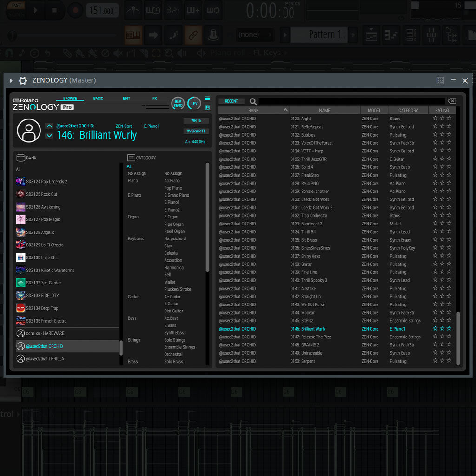The image size is (476, 476).
Task: Sort presets by the MODEL column header
Action: [374, 111]
